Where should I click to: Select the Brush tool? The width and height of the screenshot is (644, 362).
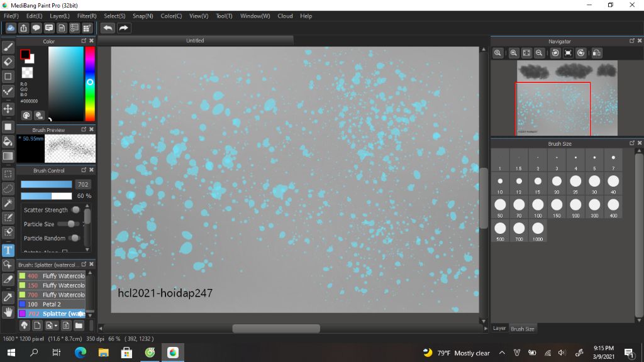click(x=8, y=47)
